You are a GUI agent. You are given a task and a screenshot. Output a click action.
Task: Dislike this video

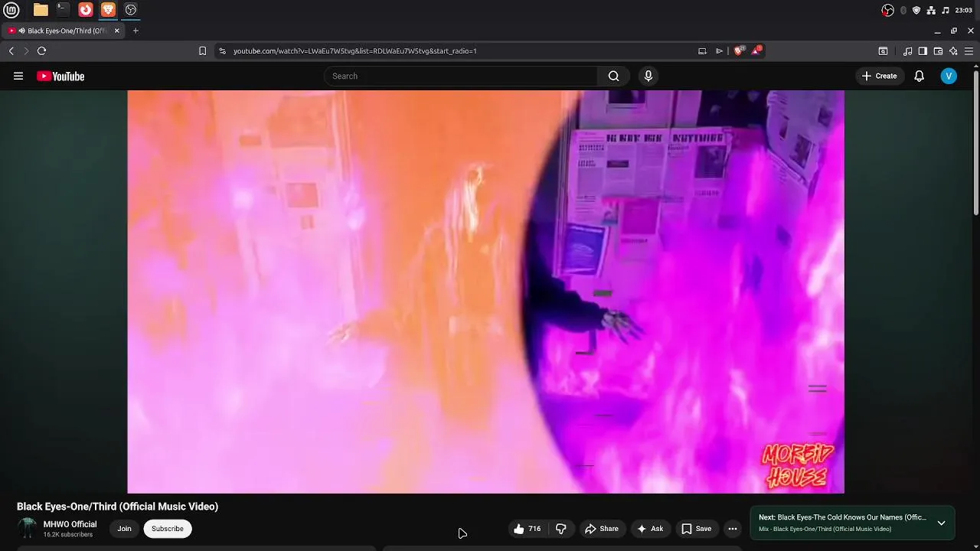[x=560, y=529]
